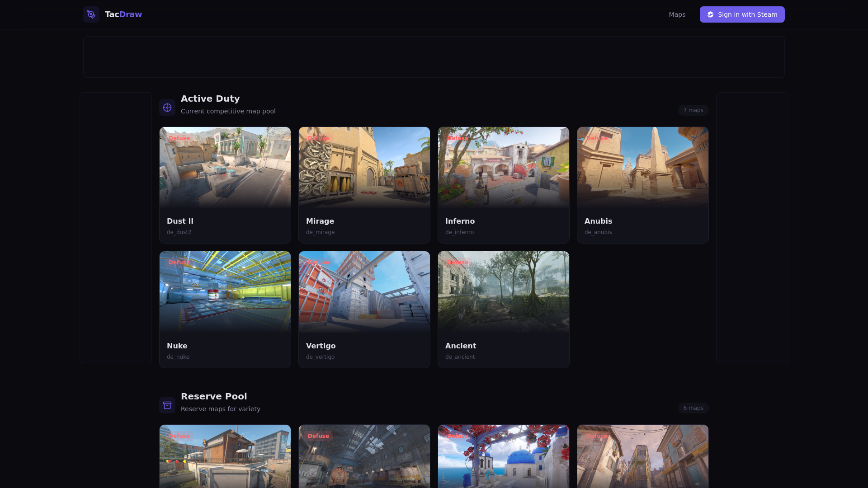The width and height of the screenshot is (868, 488).
Task: Click the de_ancient label
Action: [x=460, y=357]
